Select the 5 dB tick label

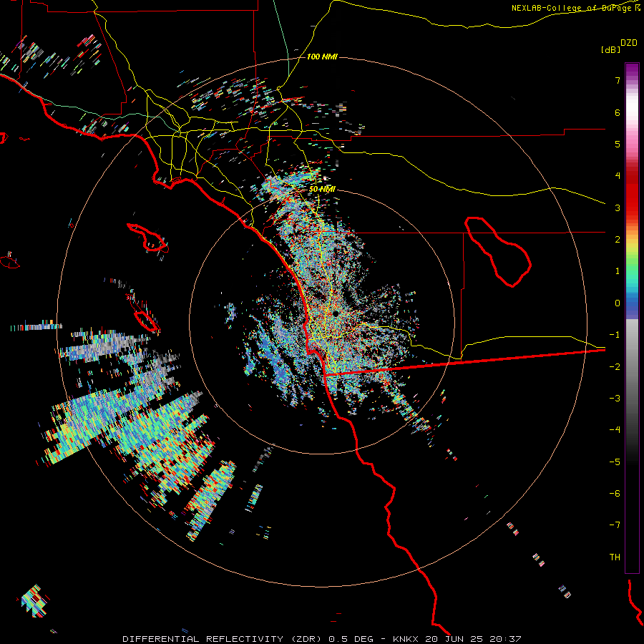618,144
